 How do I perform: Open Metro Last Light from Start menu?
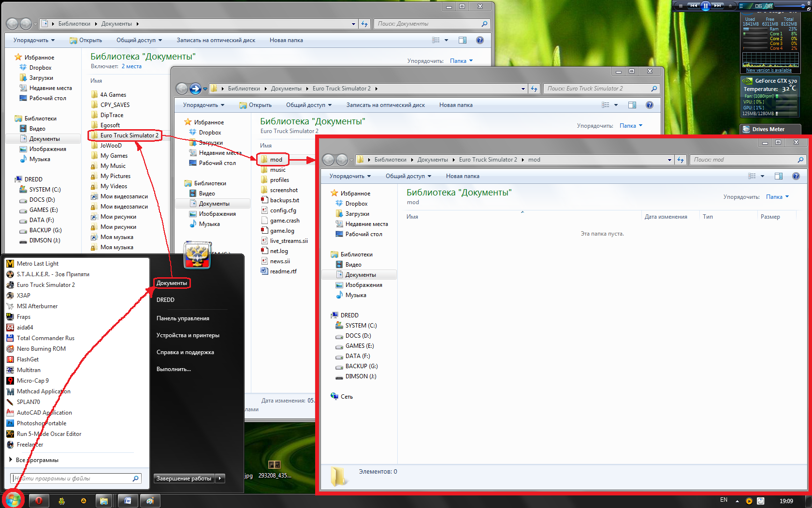coord(38,264)
